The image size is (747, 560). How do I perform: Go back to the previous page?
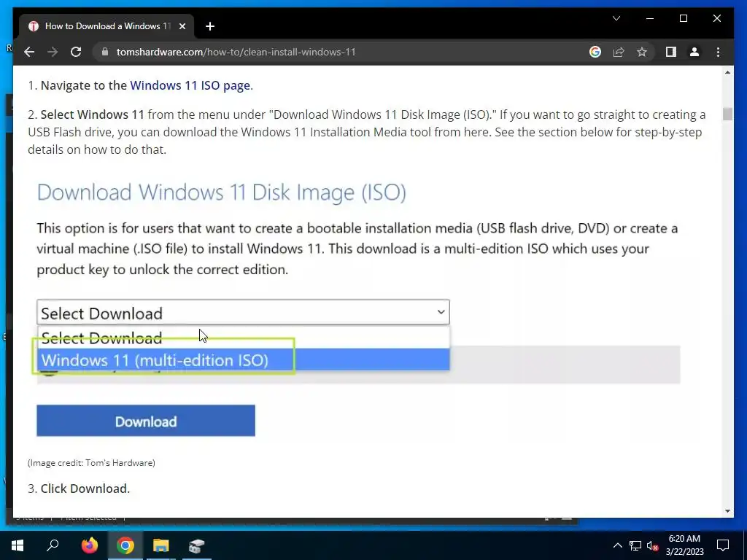tap(29, 52)
